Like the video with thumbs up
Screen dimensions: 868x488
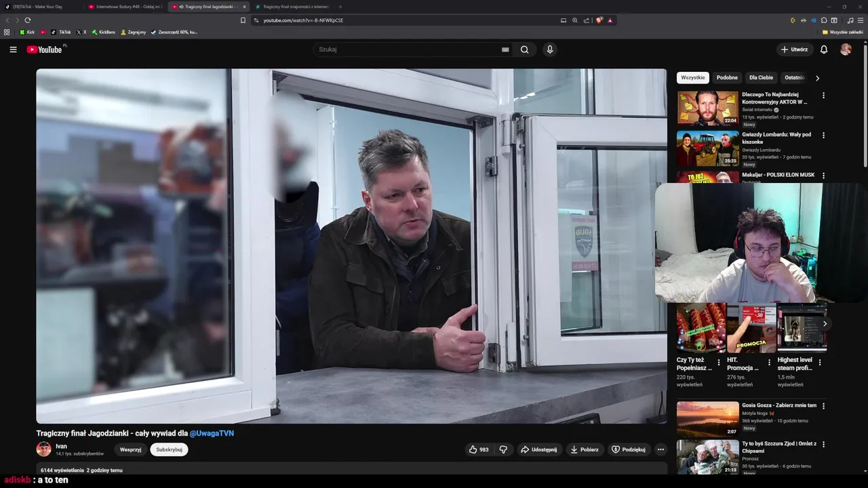(479, 449)
